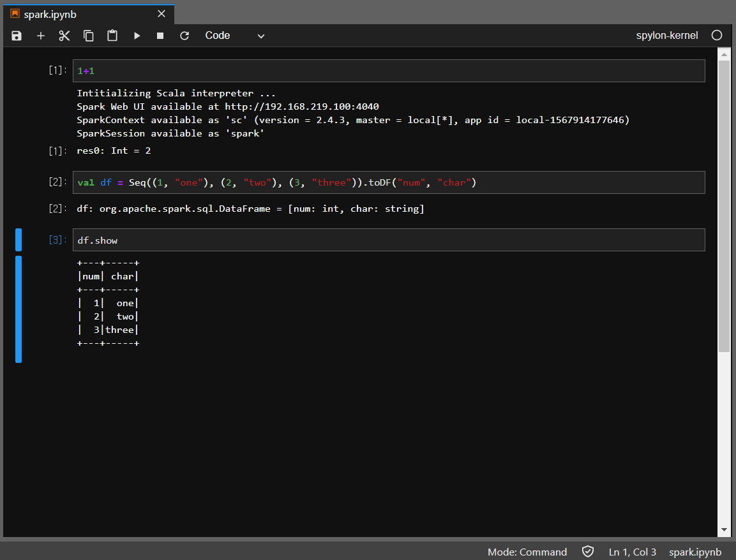Image resolution: width=736 pixels, height=560 pixels.
Task: Insert a new cell with plus icon
Action: (41, 36)
